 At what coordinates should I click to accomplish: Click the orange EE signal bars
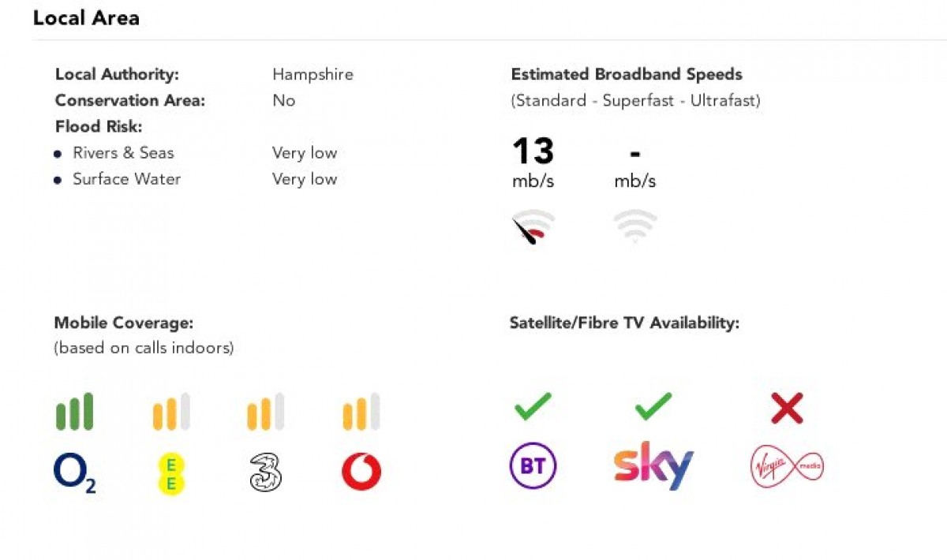(x=170, y=412)
